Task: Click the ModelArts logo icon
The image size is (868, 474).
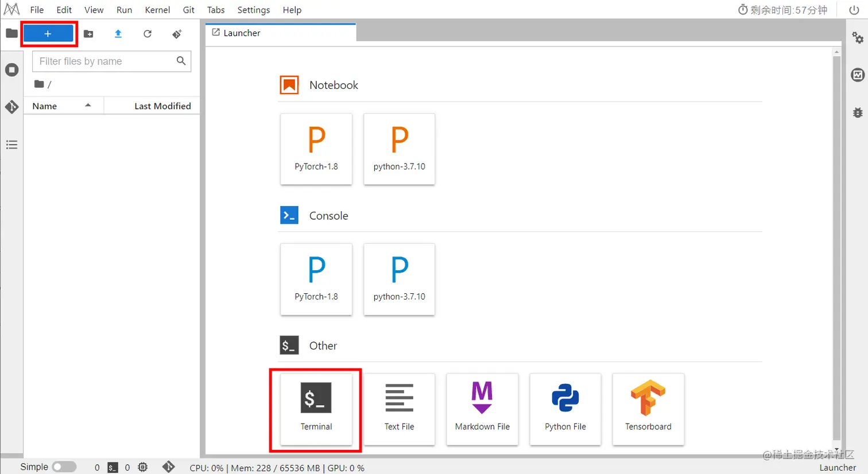Action: coord(11,9)
